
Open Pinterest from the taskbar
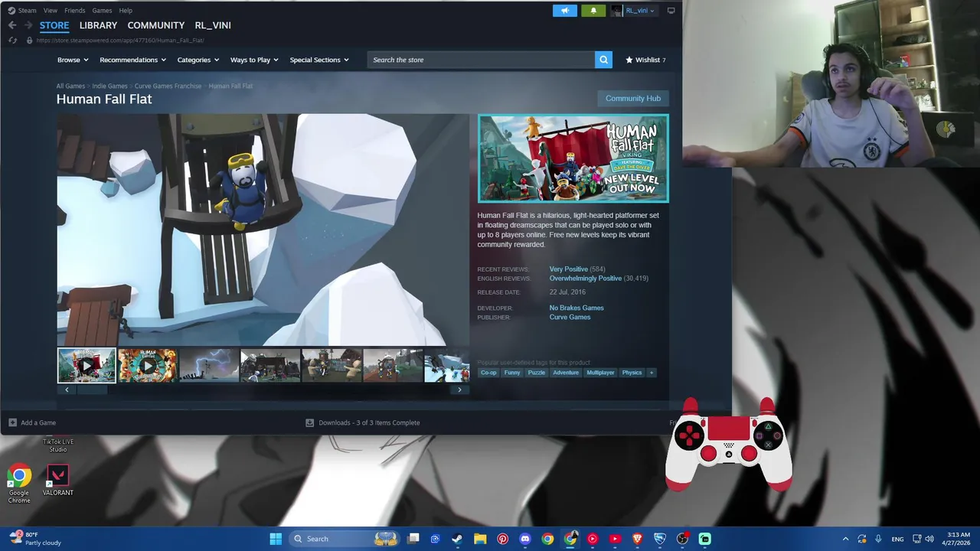tap(502, 539)
